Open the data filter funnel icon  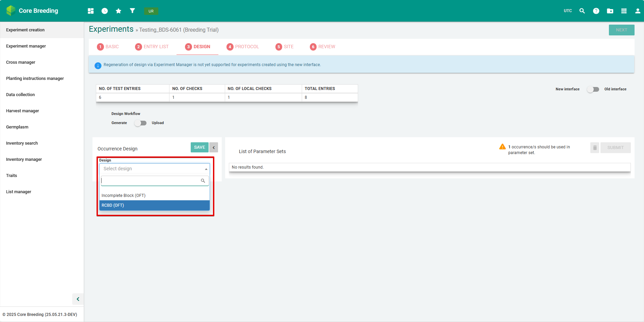132,11
